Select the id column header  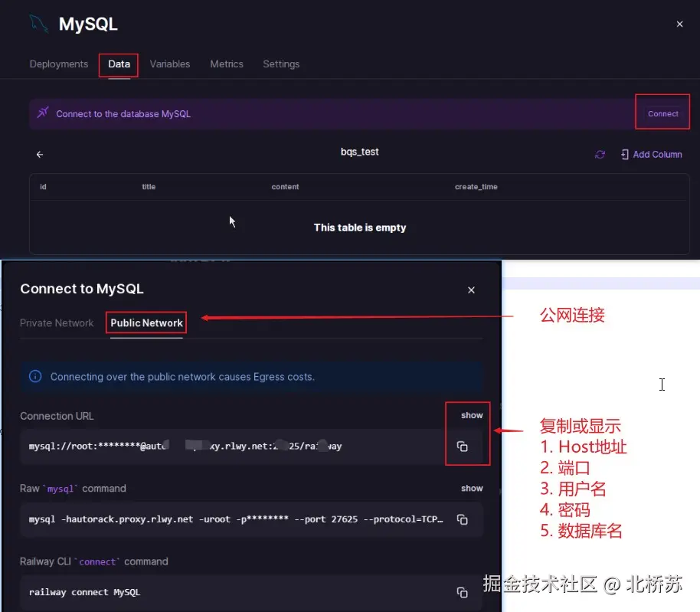click(43, 187)
